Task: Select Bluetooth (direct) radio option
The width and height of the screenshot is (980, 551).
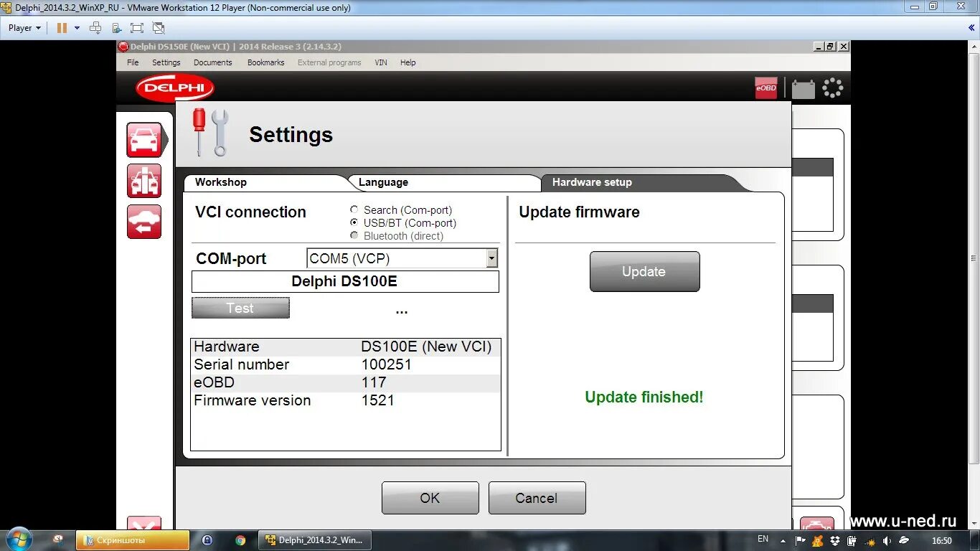Action: click(354, 236)
